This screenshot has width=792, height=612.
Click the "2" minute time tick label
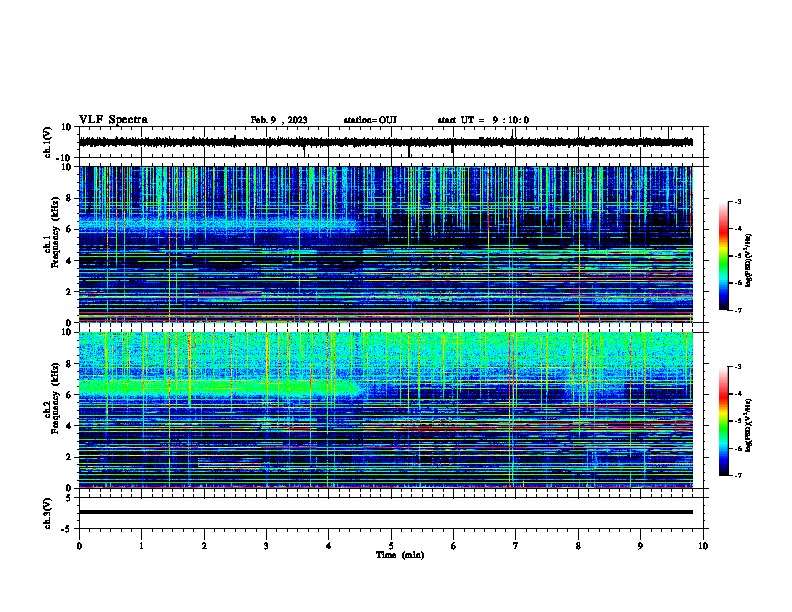click(x=204, y=546)
